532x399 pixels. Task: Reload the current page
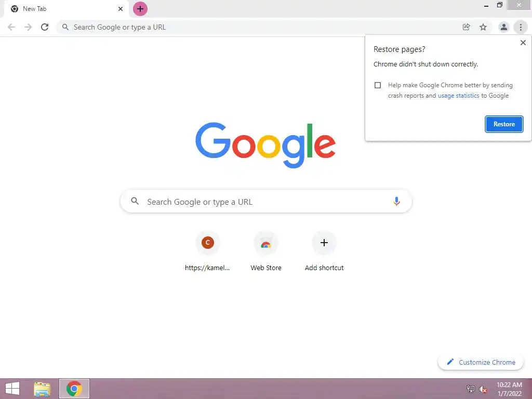tap(45, 27)
